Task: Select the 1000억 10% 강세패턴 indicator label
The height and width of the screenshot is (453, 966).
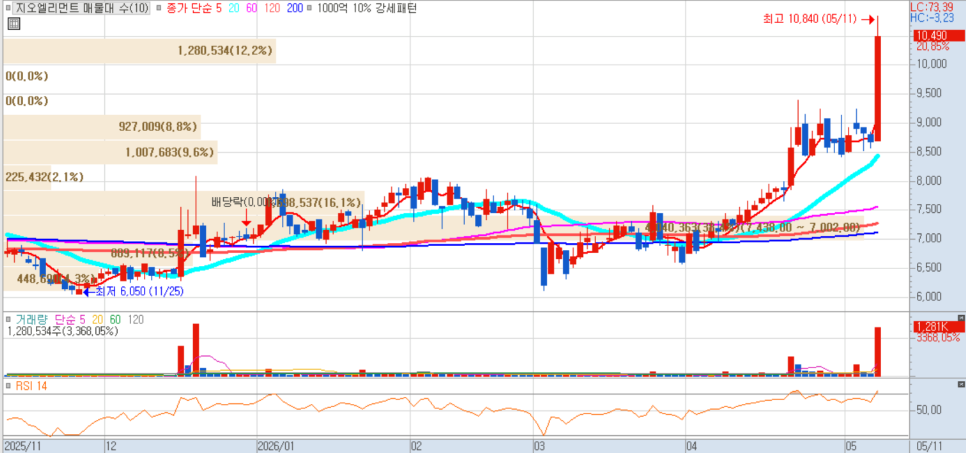Action: 367,9
